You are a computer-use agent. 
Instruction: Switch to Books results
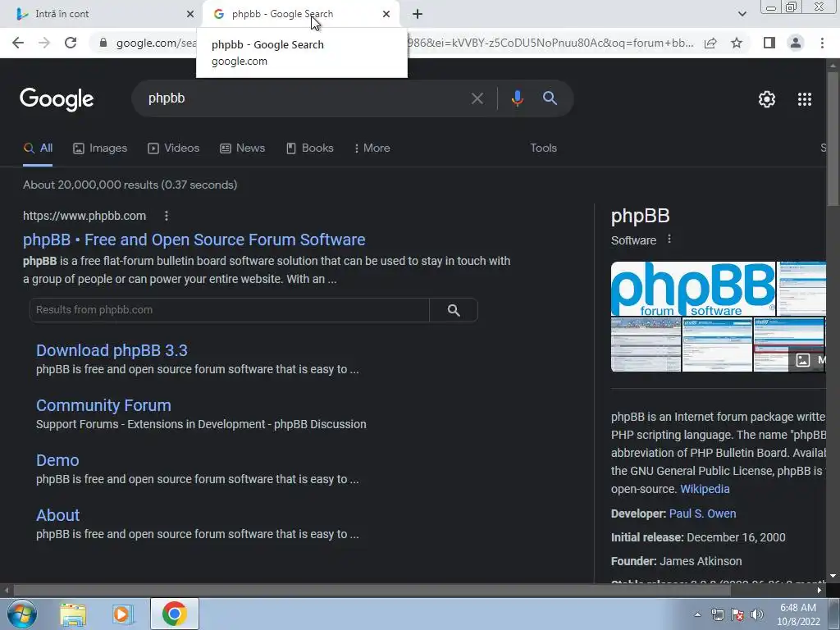(309, 148)
